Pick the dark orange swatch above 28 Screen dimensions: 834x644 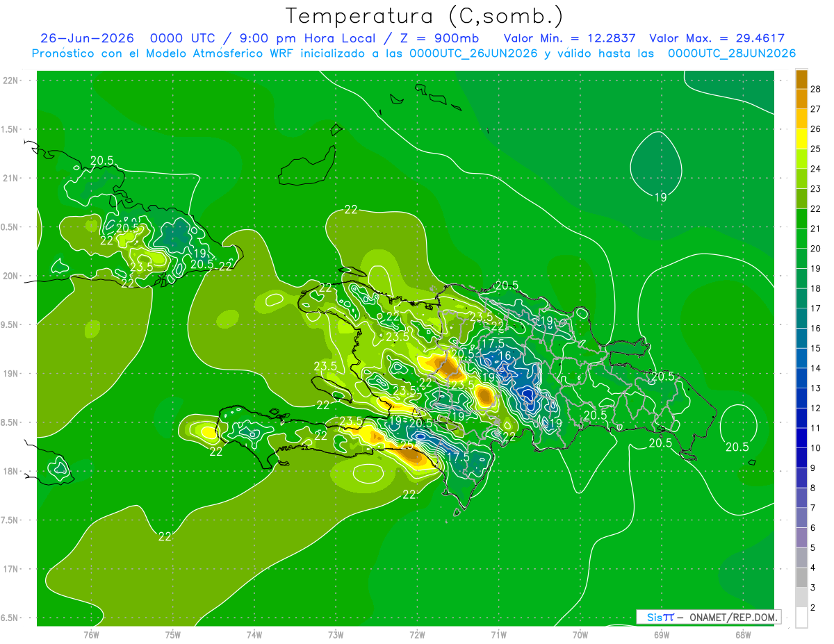(x=801, y=79)
